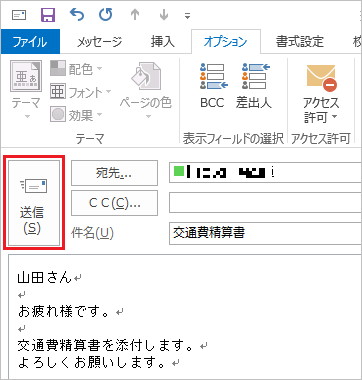Click the body line 山田さん
This screenshot has height=380, width=362.
click(44, 277)
